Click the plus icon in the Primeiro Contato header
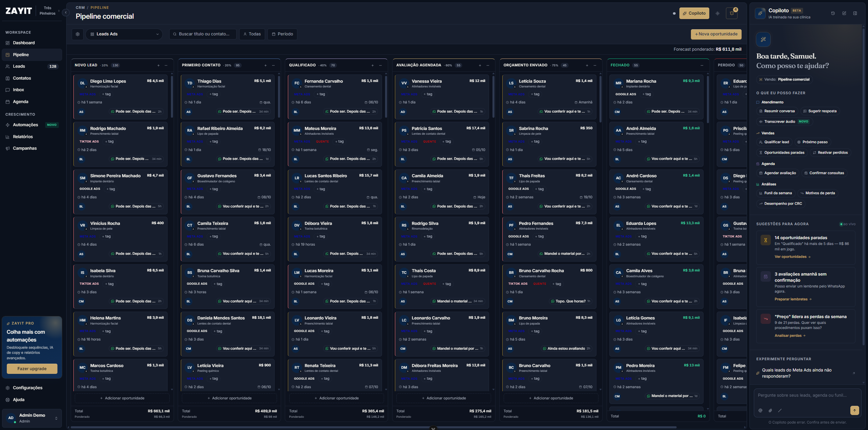Viewport: 868px width, 430px height. (265, 65)
